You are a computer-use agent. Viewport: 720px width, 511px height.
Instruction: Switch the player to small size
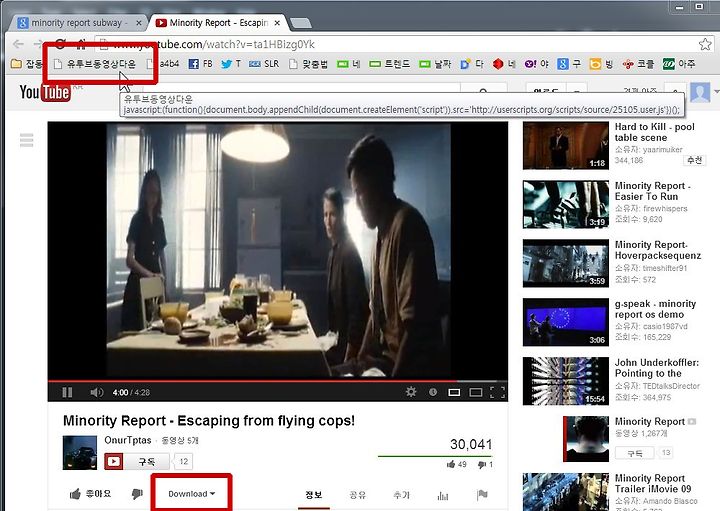click(x=454, y=392)
